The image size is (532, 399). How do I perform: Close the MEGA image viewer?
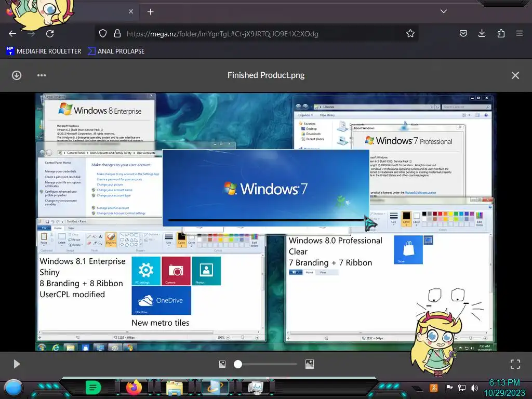tap(515, 75)
